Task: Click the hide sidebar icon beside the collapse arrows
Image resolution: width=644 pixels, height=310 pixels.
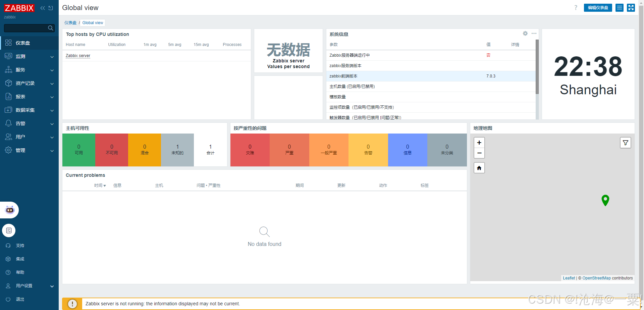Action: (51, 8)
